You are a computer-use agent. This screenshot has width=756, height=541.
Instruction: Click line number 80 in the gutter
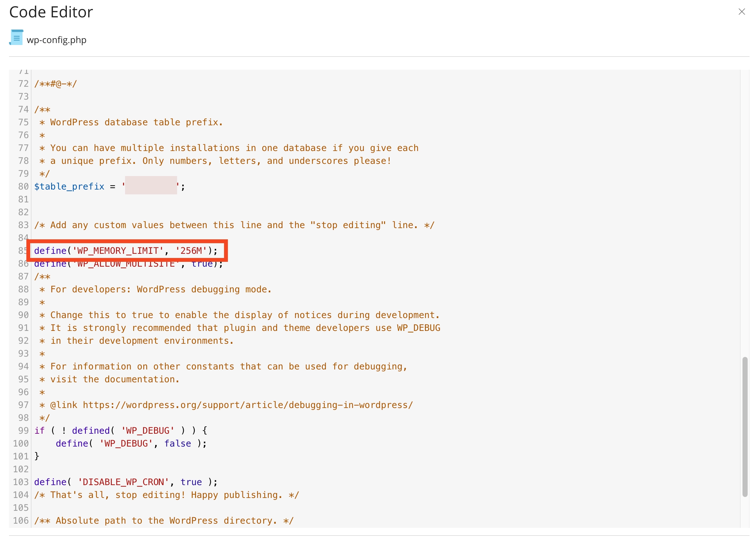pos(23,186)
